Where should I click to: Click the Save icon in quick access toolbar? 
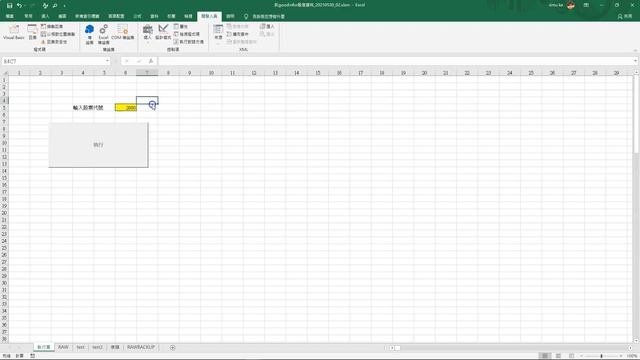click(x=9, y=5)
